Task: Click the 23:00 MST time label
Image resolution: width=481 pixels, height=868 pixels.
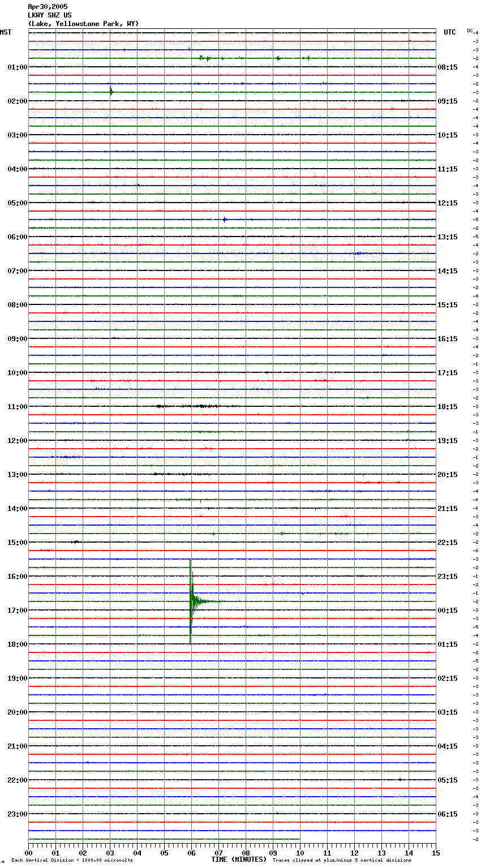Action: pyautogui.click(x=17, y=814)
